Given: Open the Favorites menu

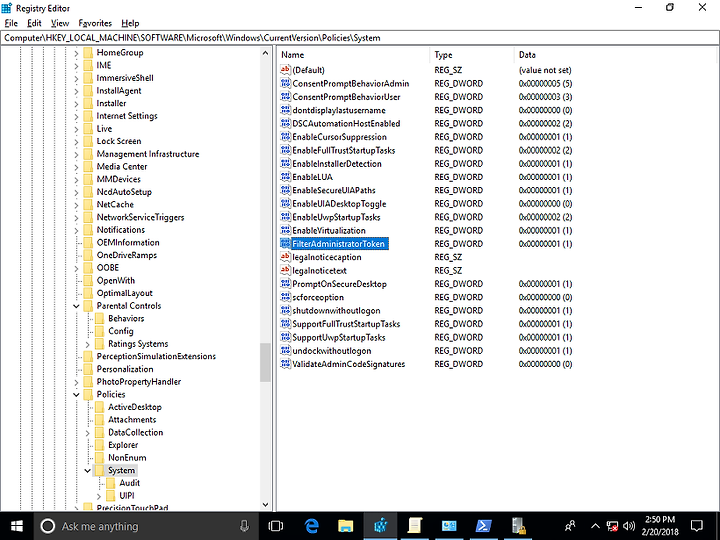Looking at the screenshot, I should coord(95,23).
